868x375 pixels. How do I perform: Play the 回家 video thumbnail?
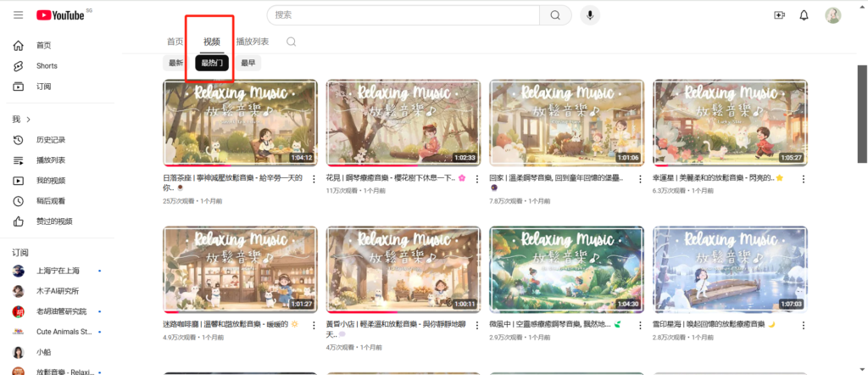pos(567,122)
